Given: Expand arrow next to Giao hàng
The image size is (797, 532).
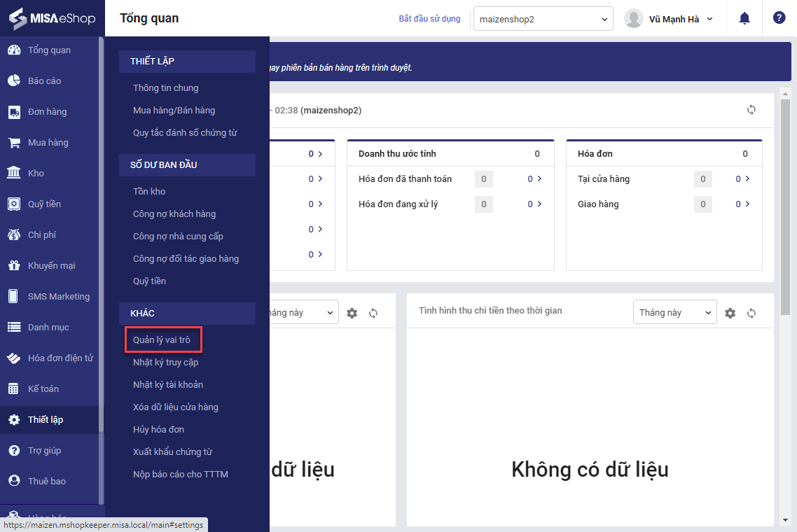Looking at the screenshot, I should [747, 204].
